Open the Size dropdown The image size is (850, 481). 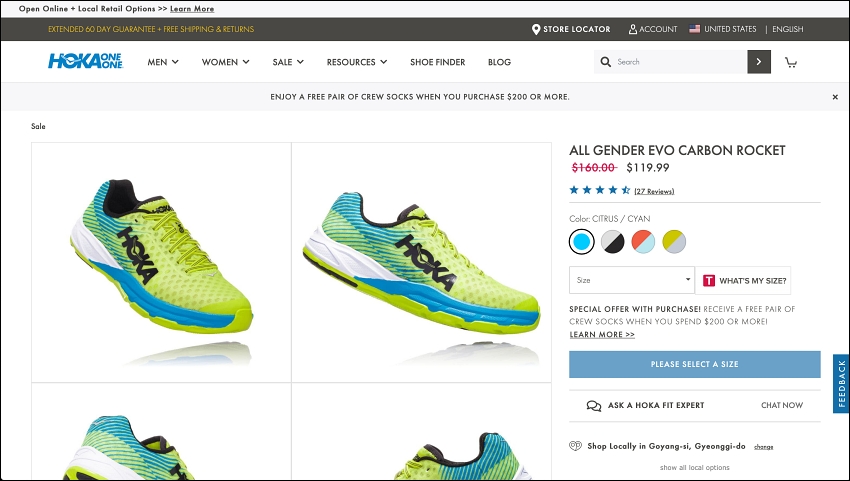(x=632, y=280)
